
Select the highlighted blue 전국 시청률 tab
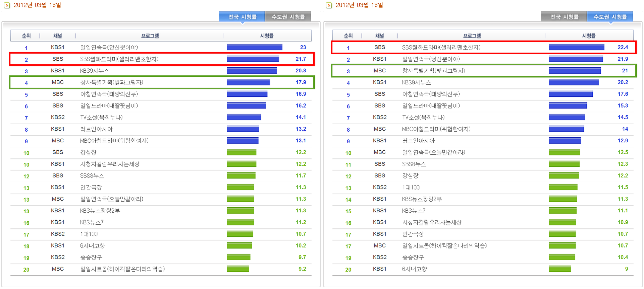coord(242,17)
